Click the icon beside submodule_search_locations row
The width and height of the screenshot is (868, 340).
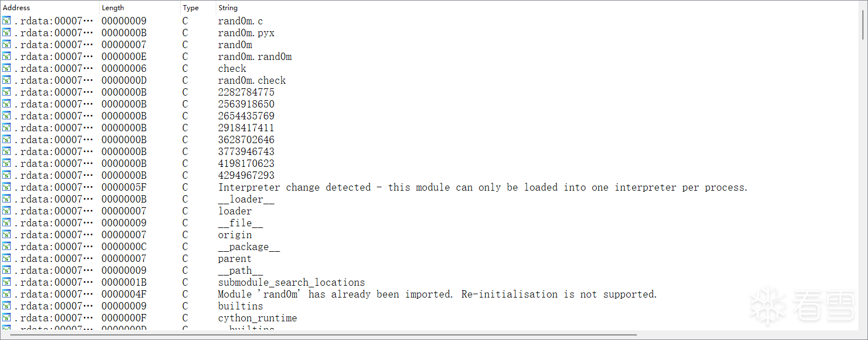tap(6, 282)
